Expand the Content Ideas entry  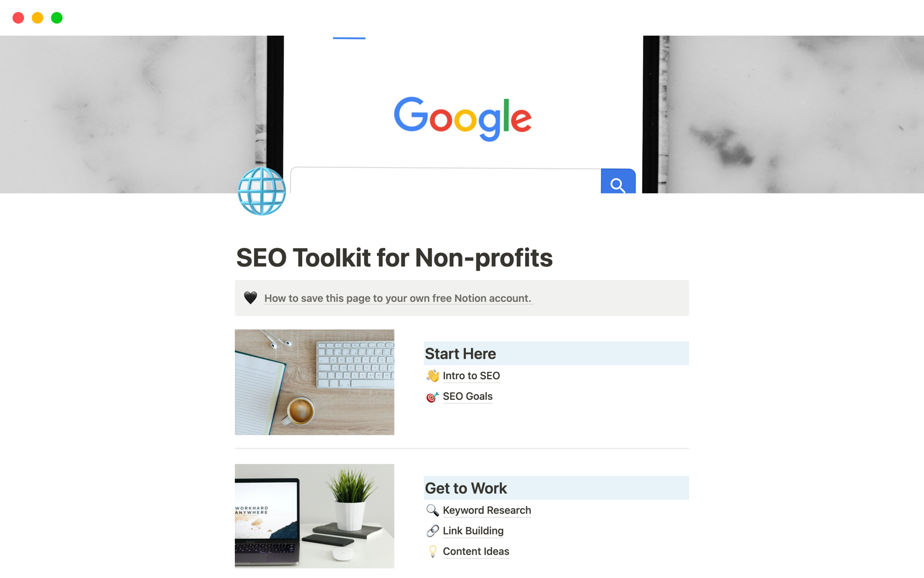(476, 552)
